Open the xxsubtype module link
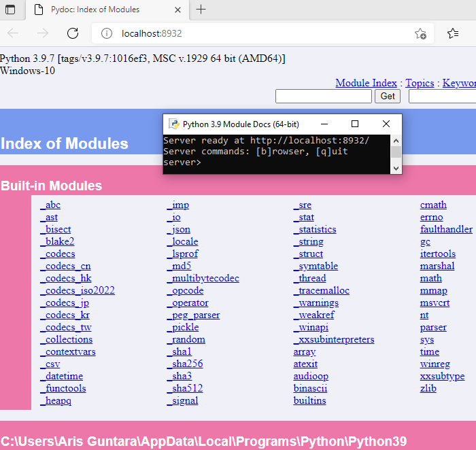 click(442, 376)
